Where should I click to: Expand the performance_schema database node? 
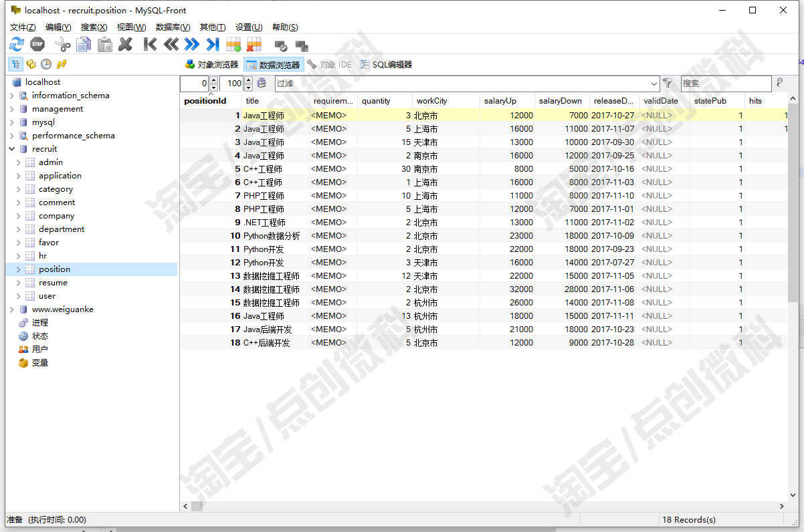[12, 136]
